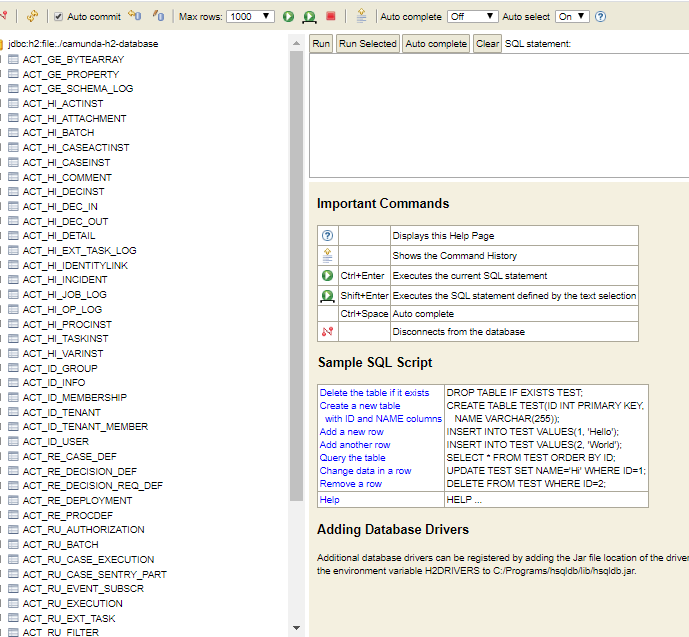This screenshot has height=637, width=689.
Task: Click the red Stop toolbar icon
Action: click(331, 16)
